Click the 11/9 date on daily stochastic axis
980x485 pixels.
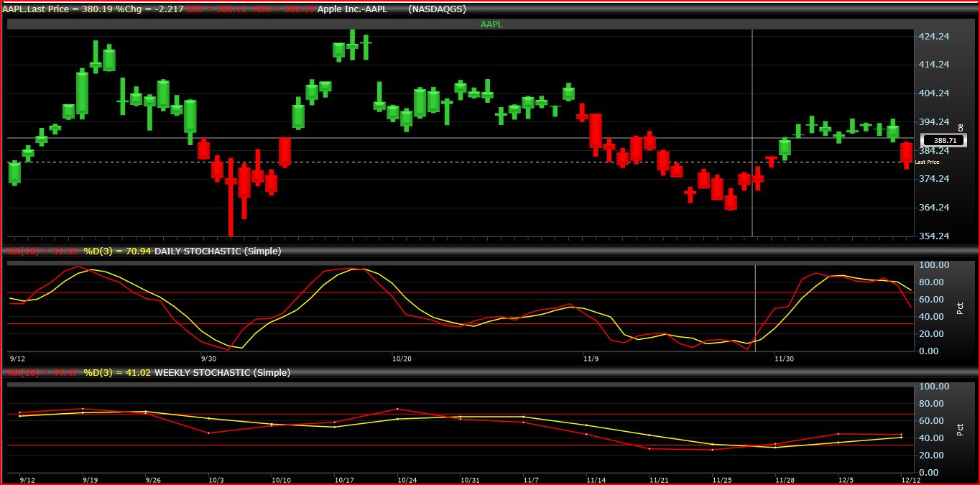point(590,359)
